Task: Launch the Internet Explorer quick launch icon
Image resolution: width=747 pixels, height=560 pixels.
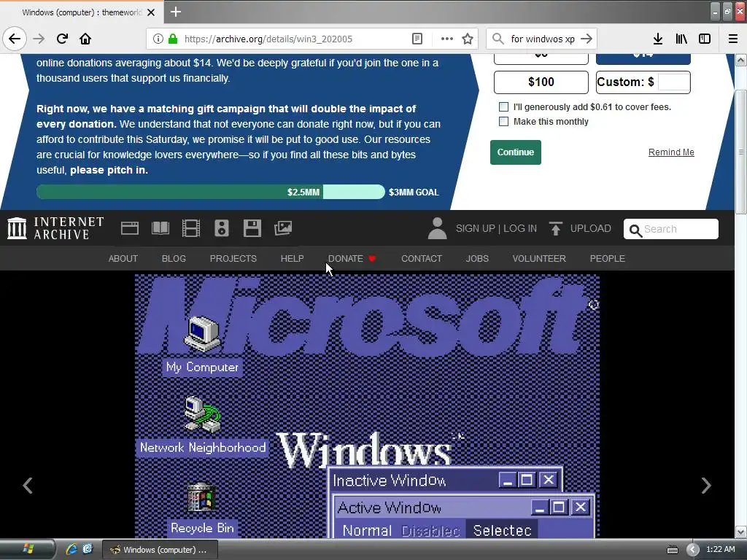Action: (71, 549)
